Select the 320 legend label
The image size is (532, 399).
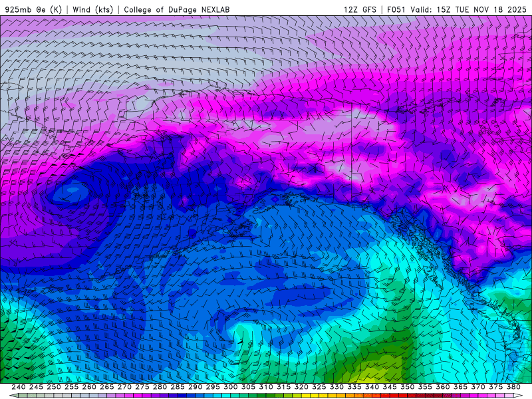301,387
